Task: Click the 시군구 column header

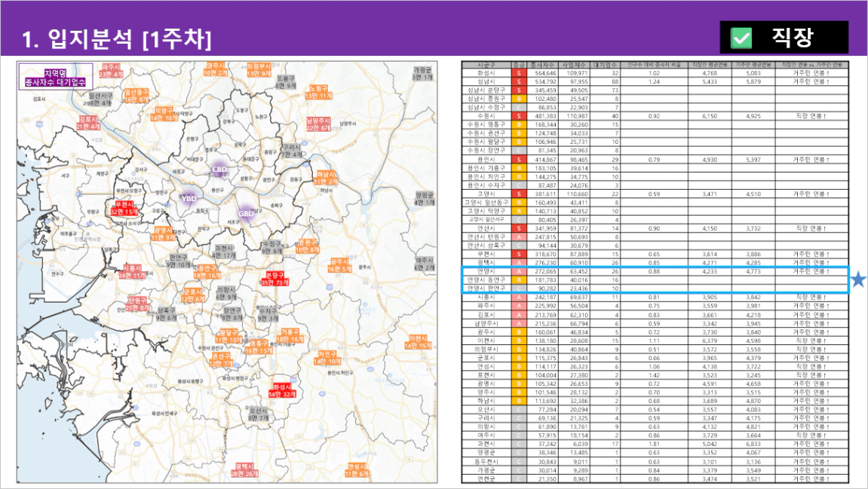Action: (486, 65)
